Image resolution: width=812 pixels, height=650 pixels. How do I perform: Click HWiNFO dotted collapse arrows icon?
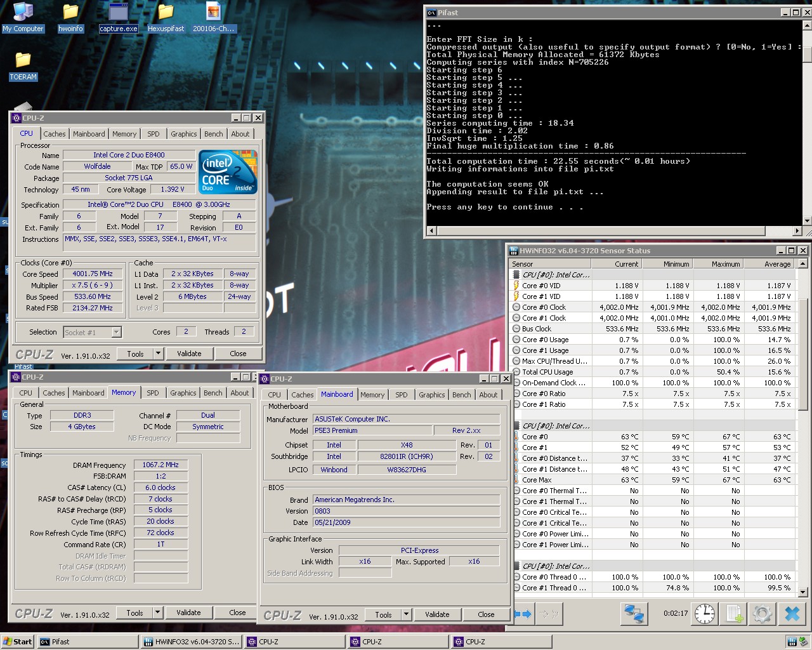coord(547,614)
